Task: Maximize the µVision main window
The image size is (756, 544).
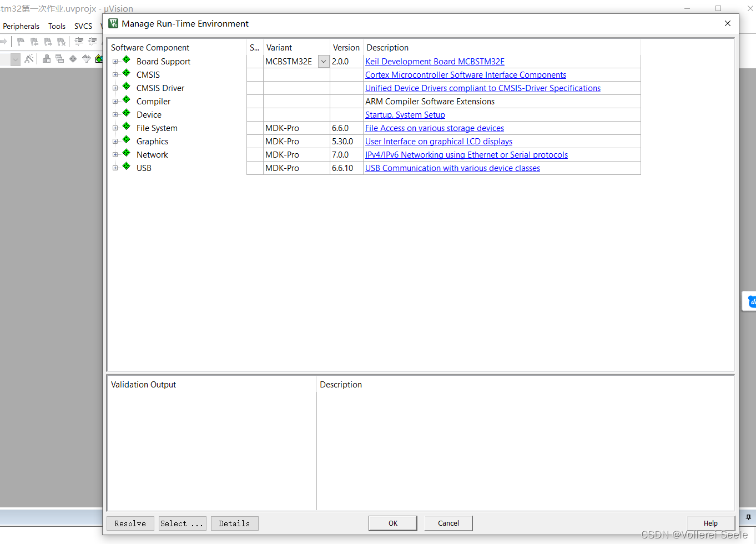Action: click(718, 8)
